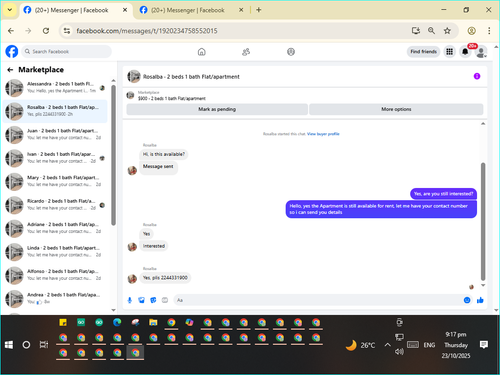Open the account profile avatar menu

pos(481,52)
